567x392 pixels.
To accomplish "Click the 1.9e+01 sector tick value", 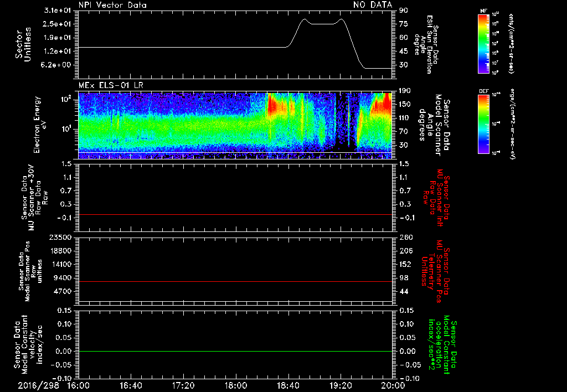I will point(58,38).
